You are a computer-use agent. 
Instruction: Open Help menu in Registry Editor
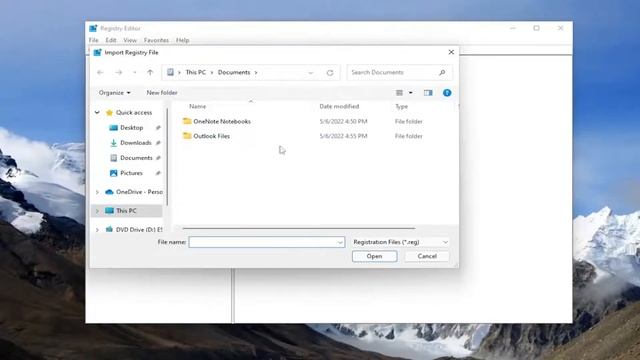pos(182,40)
